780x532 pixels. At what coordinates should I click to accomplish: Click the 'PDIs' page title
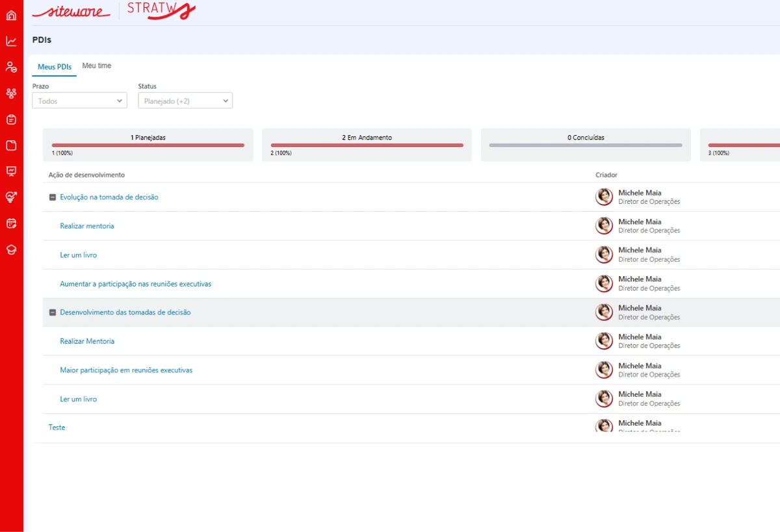pyautogui.click(x=42, y=40)
